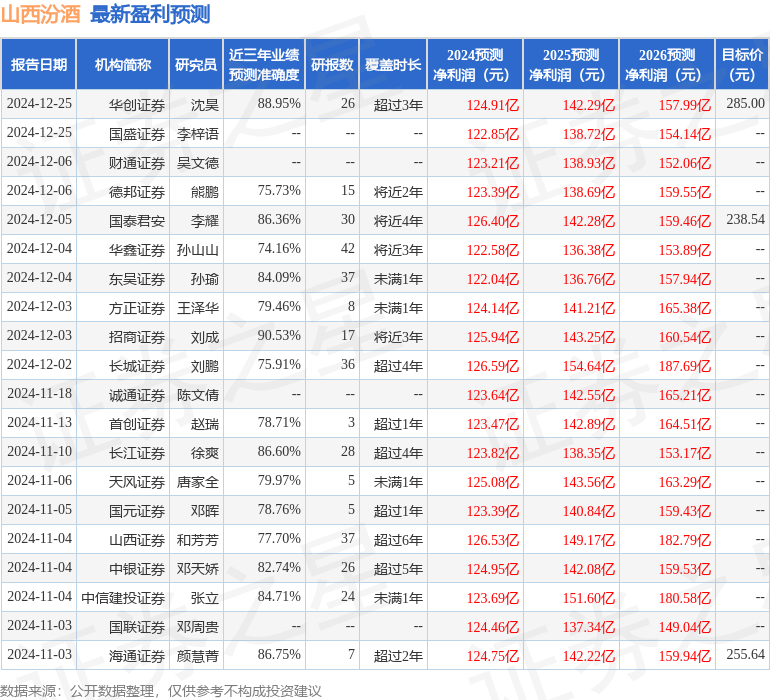Click 2026 profit 187.69亿
770x700 pixels.
click(x=685, y=366)
